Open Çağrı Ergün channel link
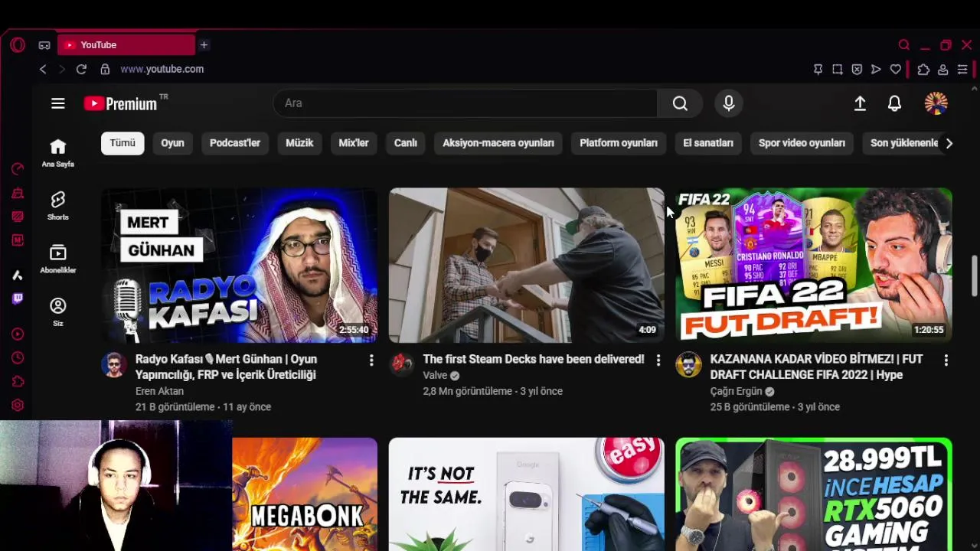 pos(737,391)
